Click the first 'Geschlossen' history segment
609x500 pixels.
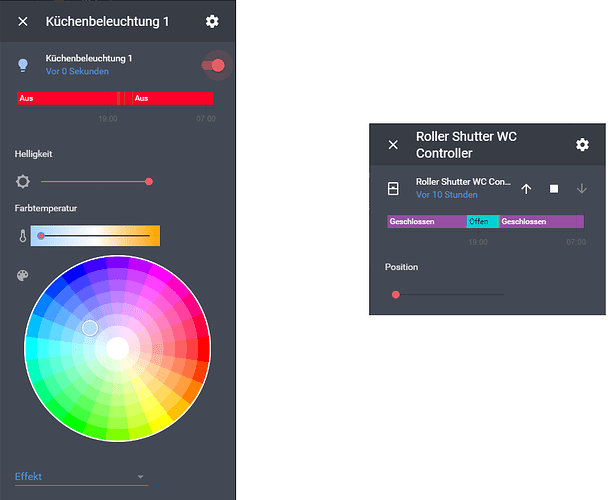tap(427, 221)
